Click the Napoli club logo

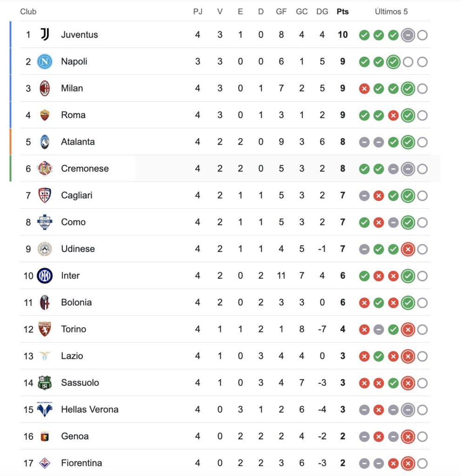45,61
